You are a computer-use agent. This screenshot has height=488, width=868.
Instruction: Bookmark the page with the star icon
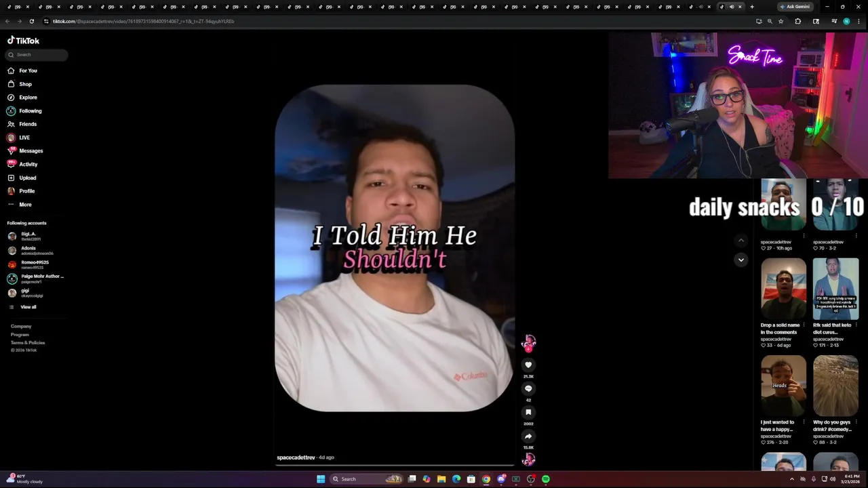(x=781, y=21)
